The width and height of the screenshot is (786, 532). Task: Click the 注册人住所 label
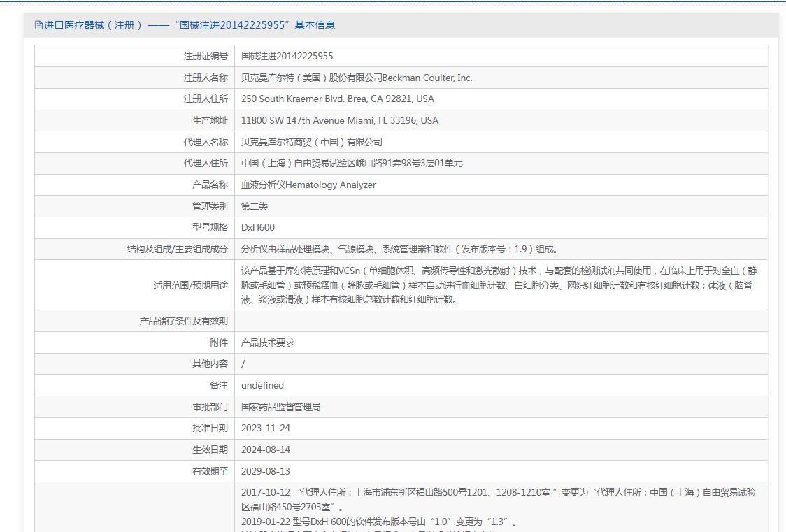pos(206,99)
